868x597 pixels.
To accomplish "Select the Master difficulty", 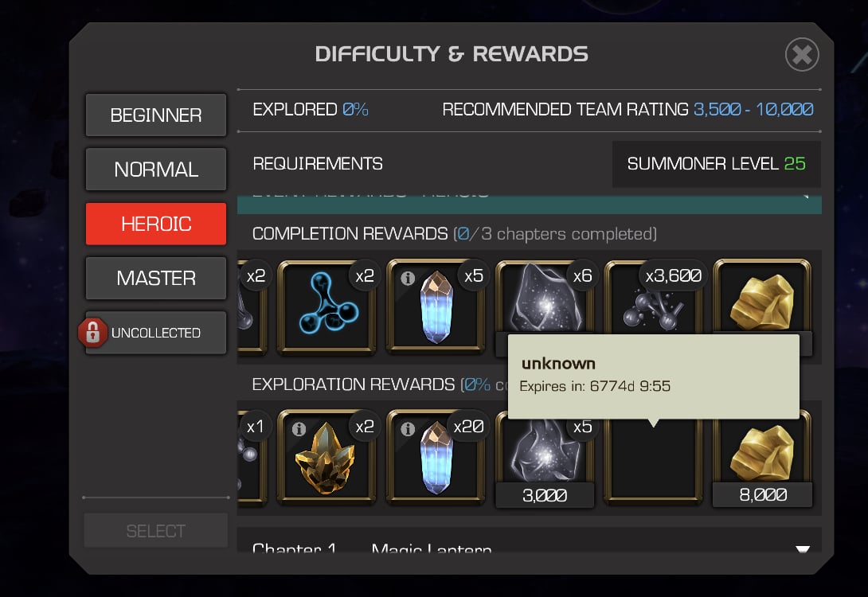I will 156,278.
